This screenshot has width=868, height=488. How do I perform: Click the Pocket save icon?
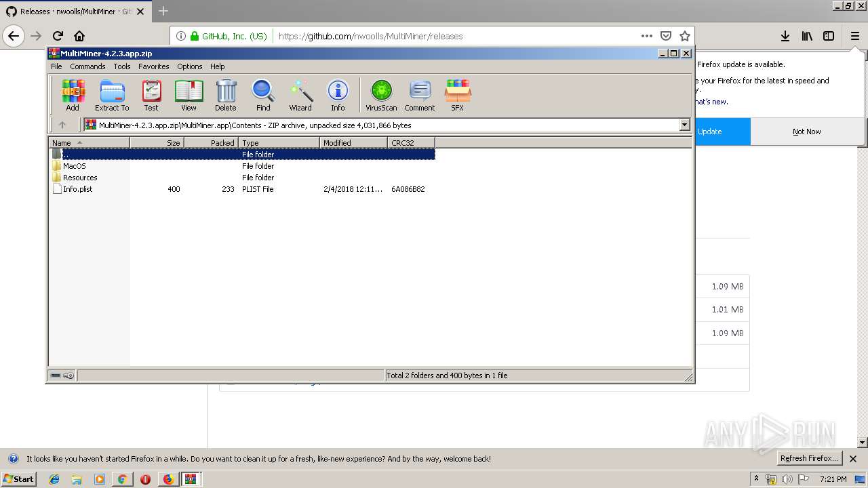coord(666,36)
